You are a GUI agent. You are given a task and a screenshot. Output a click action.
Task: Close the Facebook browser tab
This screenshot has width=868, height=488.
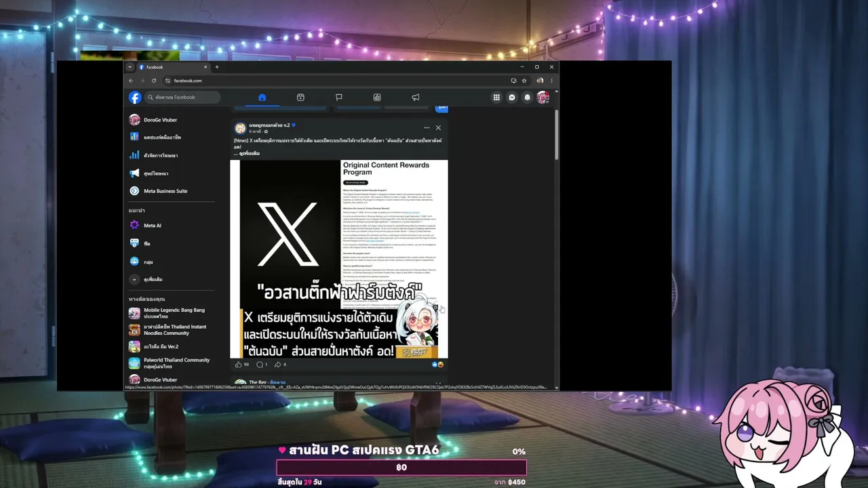pos(205,67)
